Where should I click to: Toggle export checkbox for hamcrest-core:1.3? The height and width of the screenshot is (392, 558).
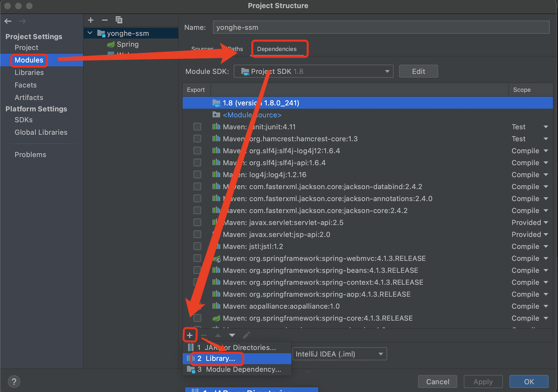(197, 139)
